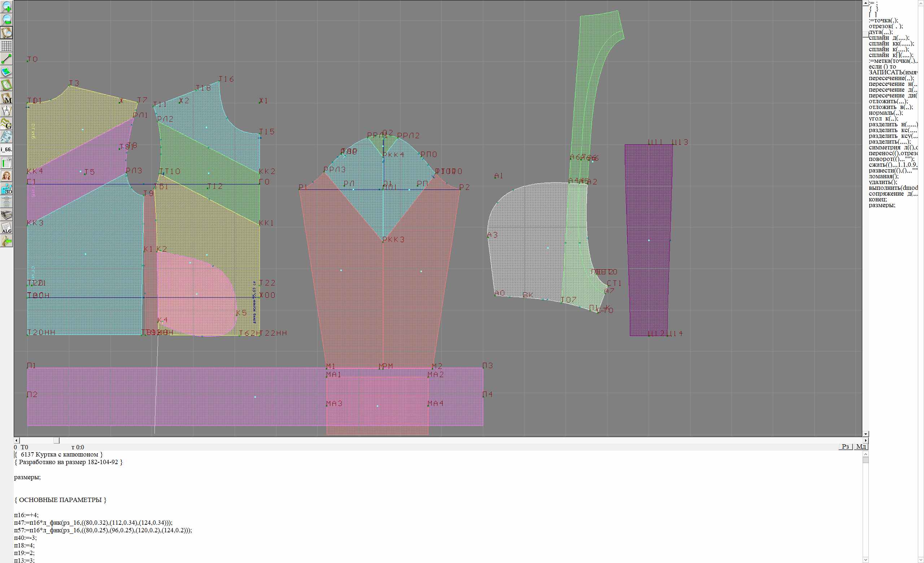Open the pattern pieces M icon
The height and width of the screenshot is (563, 924).
tap(7, 98)
